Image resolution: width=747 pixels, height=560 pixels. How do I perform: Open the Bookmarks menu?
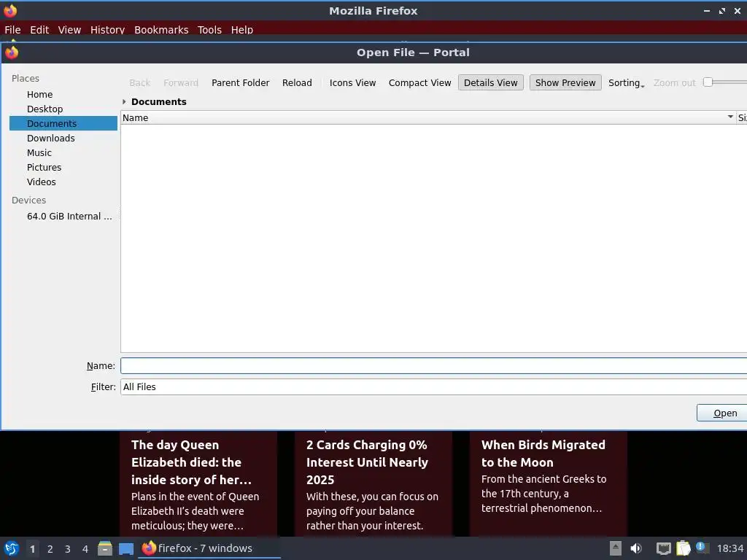tap(161, 29)
